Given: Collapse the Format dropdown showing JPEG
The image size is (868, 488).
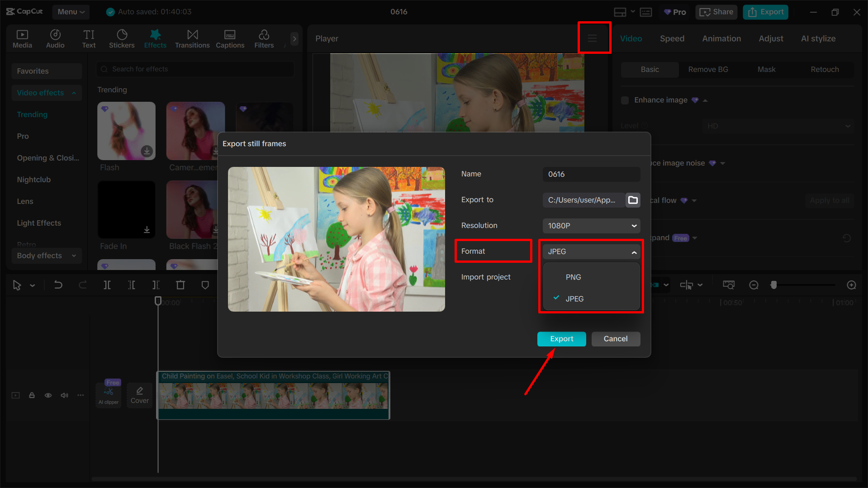Looking at the screenshot, I should click(x=591, y=251).
